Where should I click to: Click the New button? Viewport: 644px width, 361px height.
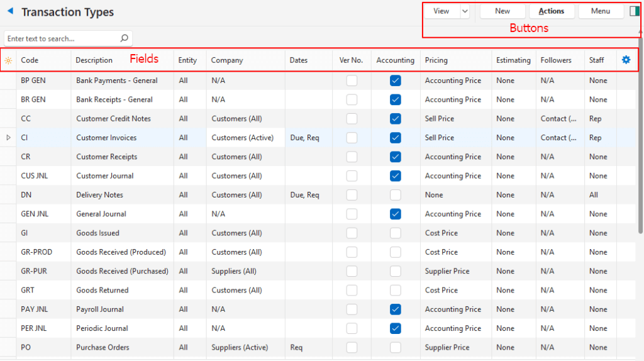[x=502, y=11]
